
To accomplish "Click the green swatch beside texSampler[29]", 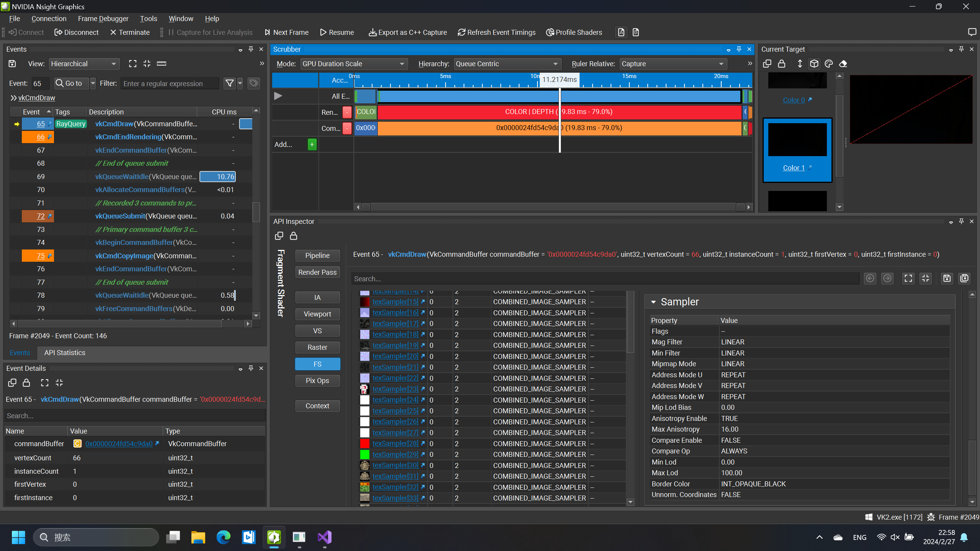I will pyautogui.click(x=364, y=455).
